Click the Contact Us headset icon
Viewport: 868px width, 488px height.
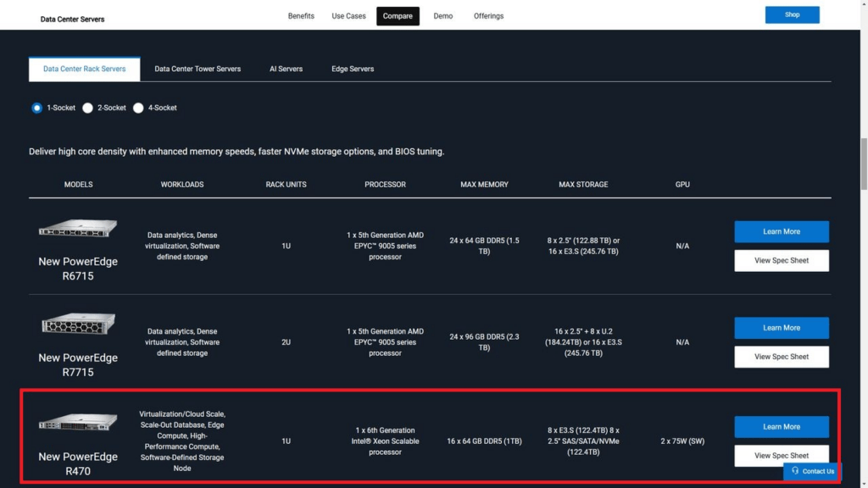pos(795,471)
